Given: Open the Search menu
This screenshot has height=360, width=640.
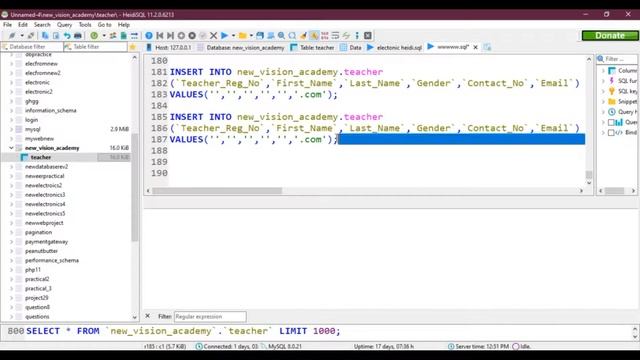Looking at the screenshot, I should click(x=42, y=25).
